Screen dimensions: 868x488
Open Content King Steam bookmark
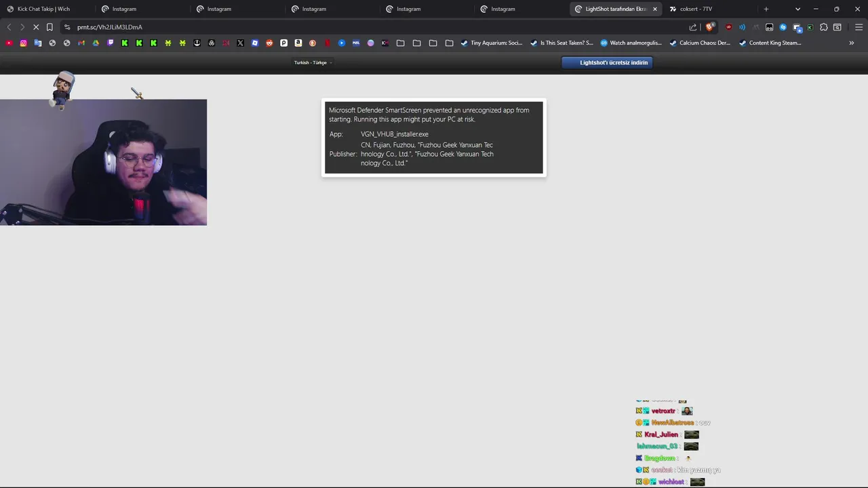(770, 43)
